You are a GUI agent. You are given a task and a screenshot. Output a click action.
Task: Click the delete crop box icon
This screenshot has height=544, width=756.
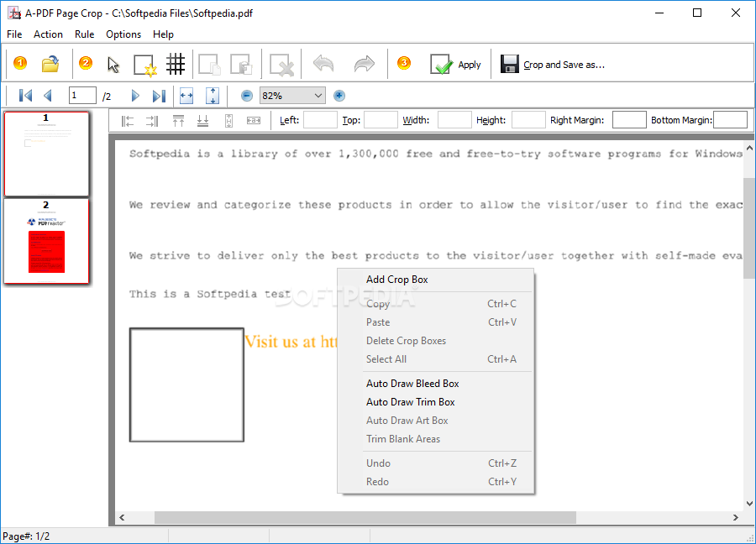coord(281,65)
